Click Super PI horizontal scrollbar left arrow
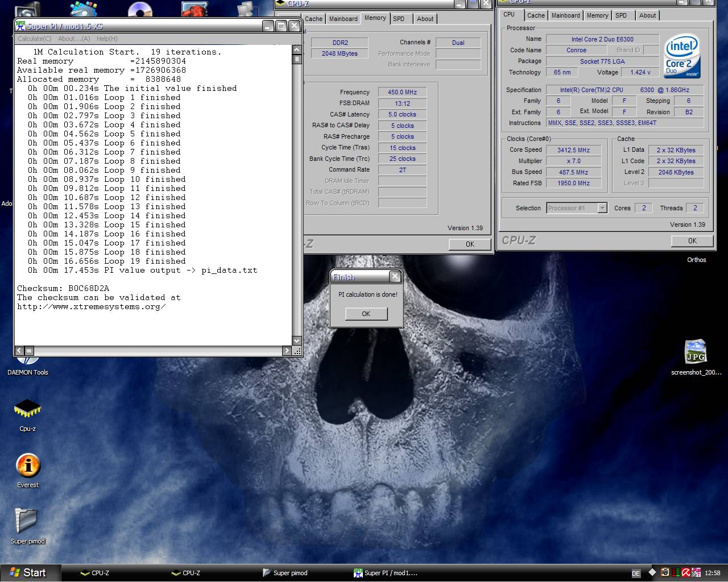Viewport: 728px width, 582px height. (x=19, y=351)
